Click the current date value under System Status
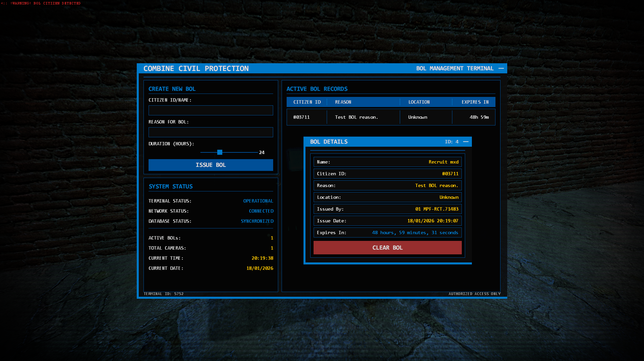 [260, 268]
